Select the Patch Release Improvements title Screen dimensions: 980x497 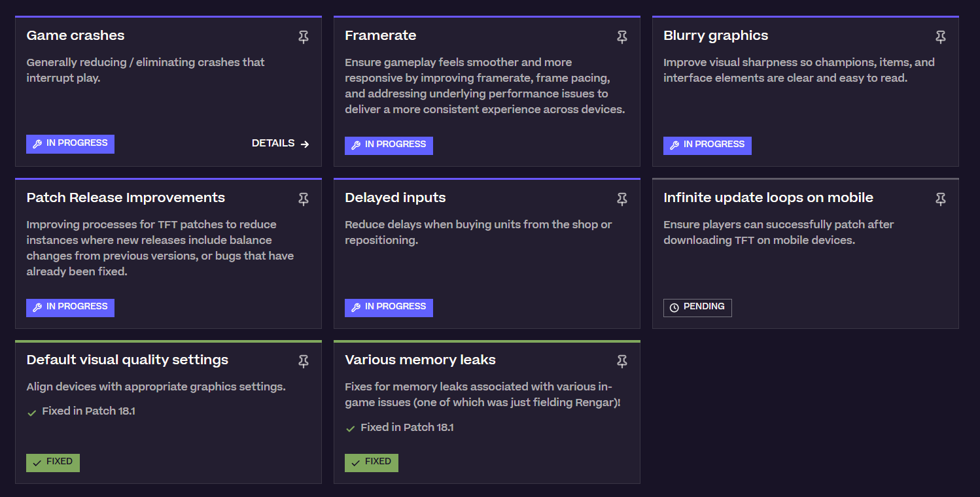tap(126, 197)
